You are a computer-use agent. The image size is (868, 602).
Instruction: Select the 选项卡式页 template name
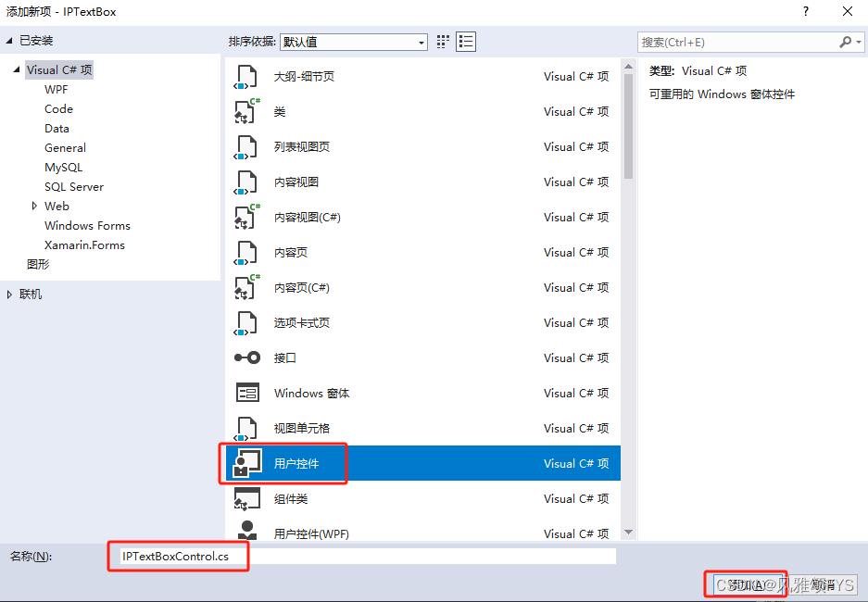pyautogui.click(x=302, y=322)
